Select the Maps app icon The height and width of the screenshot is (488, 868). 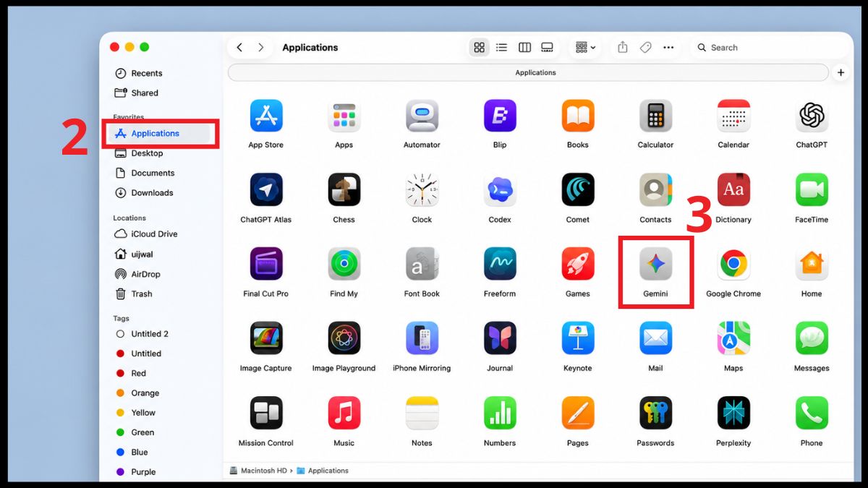pos(733,339)
